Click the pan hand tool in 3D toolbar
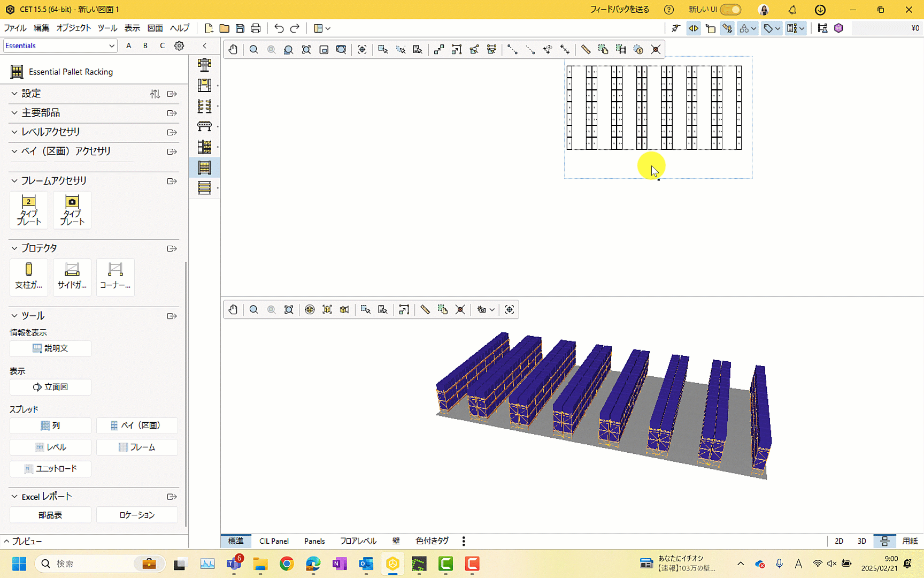The image size is (924, 578). (x=233, y=309)
